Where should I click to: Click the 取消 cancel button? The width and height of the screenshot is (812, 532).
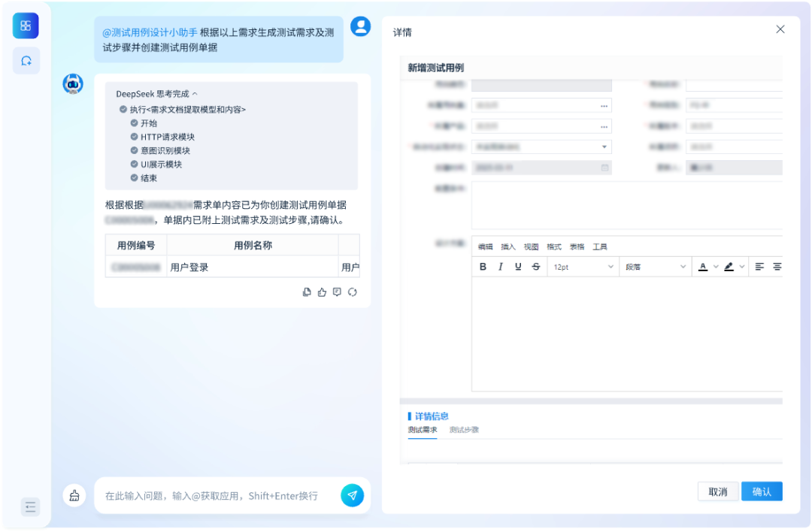click(718, 491)
